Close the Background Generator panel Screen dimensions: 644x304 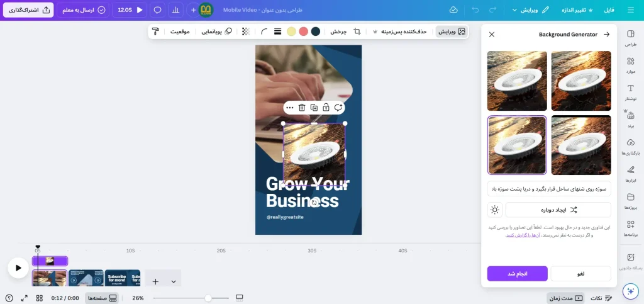[x=492, y=35]
